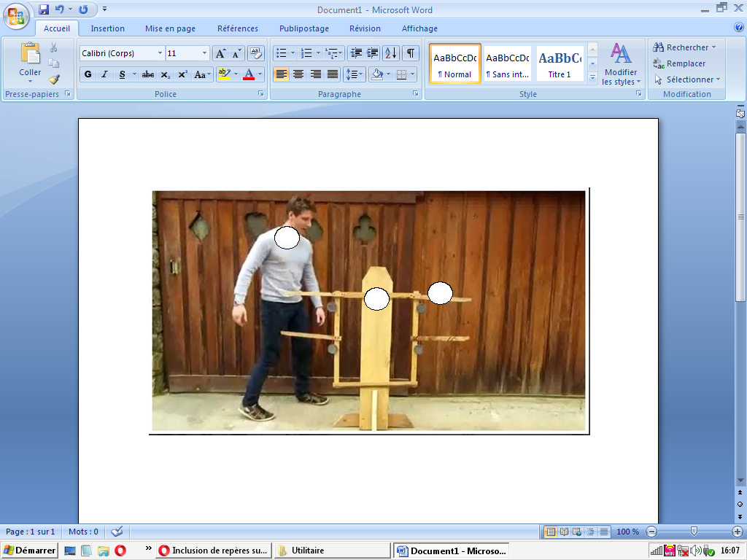
Task: Open the Insertion tab
Action: [x=108, y=28]
